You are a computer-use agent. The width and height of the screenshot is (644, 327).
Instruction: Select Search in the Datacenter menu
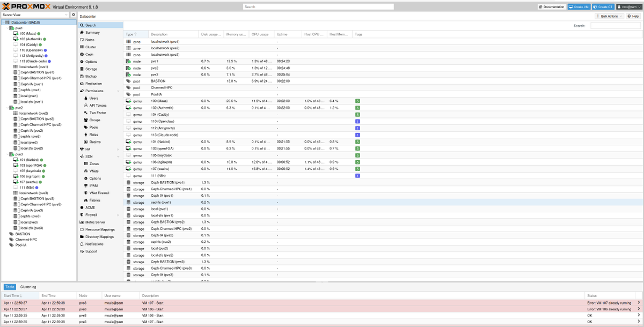click(100, 25)
